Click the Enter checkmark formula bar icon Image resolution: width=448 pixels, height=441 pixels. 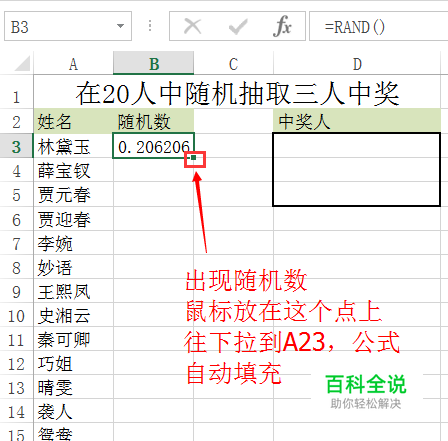click(x=238, y=27)
